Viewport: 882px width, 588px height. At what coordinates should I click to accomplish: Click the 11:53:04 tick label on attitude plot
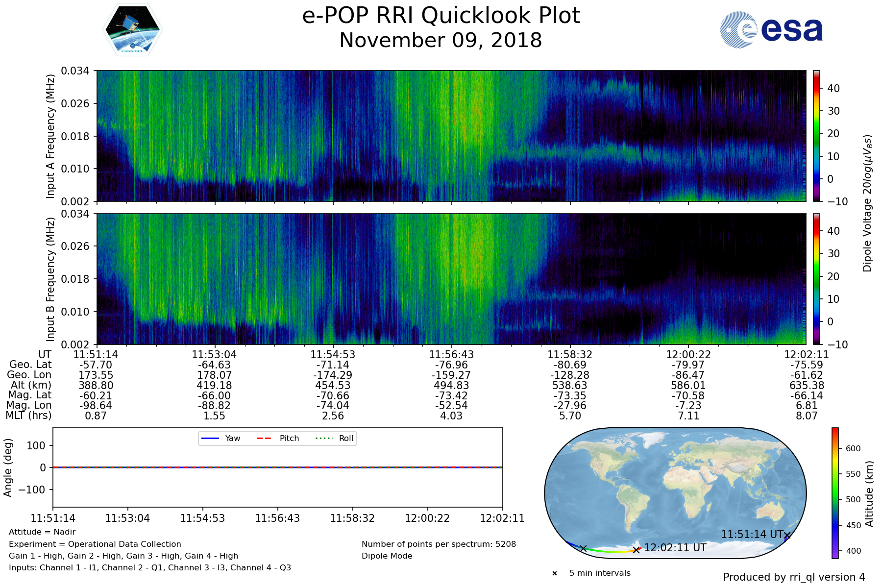pyautogui.click(x=128, y=518)
